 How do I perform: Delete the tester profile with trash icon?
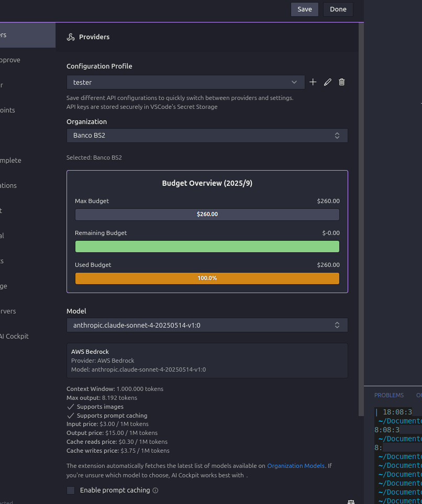(342, 82)
